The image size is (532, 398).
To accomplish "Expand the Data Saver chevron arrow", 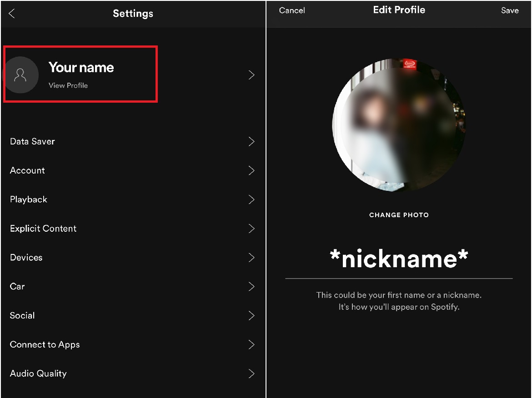I will click(x=251, y=141).
